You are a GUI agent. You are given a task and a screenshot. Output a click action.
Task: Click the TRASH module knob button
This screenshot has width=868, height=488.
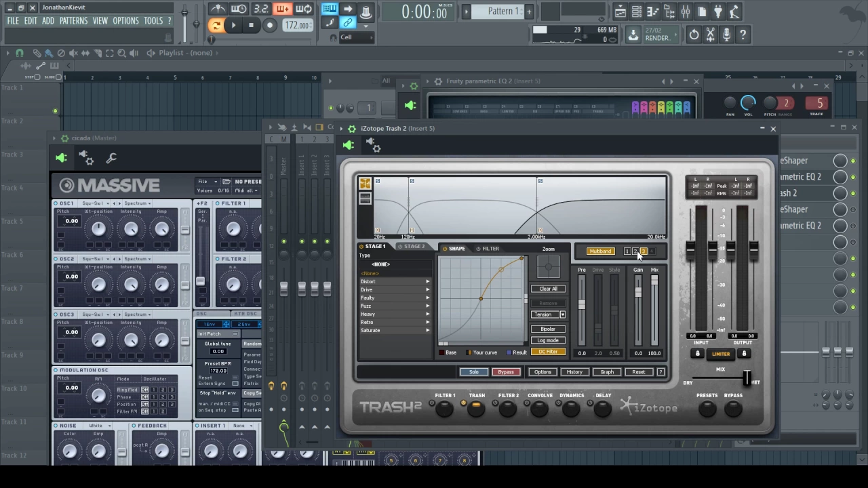pyautogui.click(x=476, y=408)
